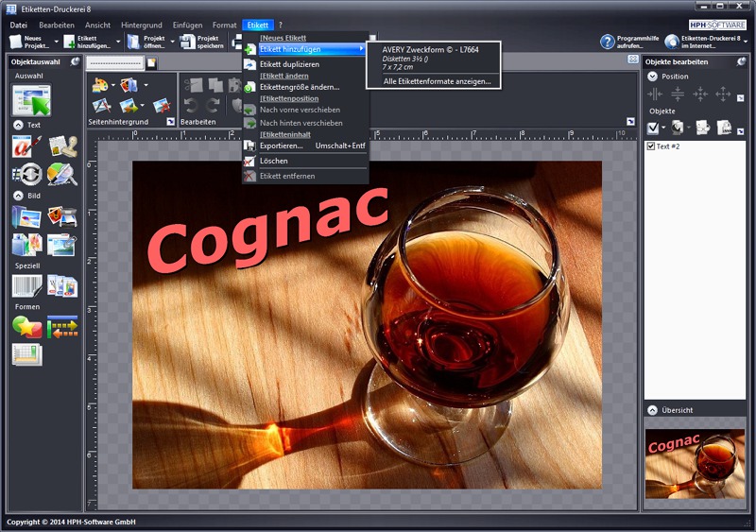This screenshot has height=532, width=756.
Task: Open dropdown arrow next to background image icon
Action: pyautogui.click(x=146, y=85)
